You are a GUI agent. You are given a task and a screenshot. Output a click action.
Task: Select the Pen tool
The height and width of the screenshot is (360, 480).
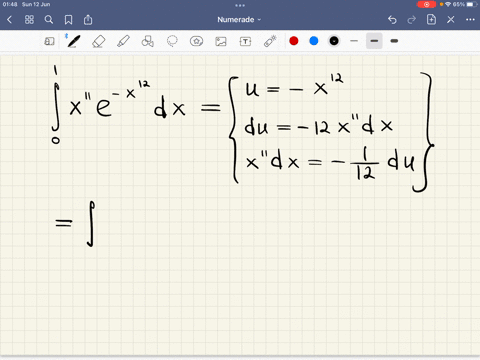point(73,41)
